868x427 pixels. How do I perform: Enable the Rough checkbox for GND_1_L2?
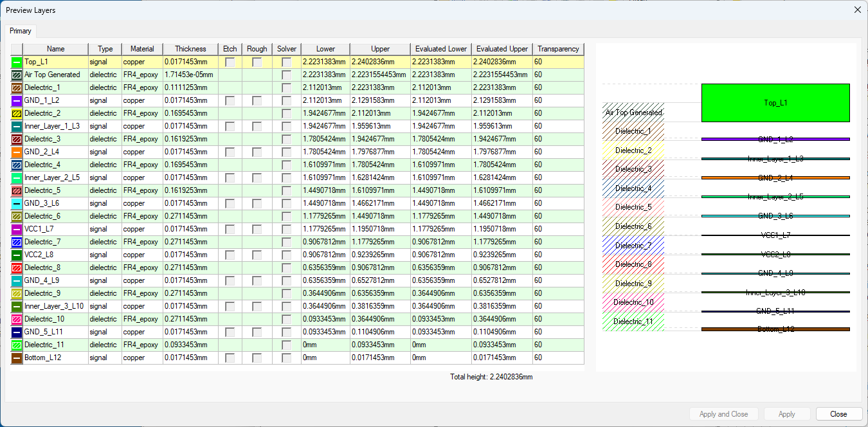click(257, 100)
